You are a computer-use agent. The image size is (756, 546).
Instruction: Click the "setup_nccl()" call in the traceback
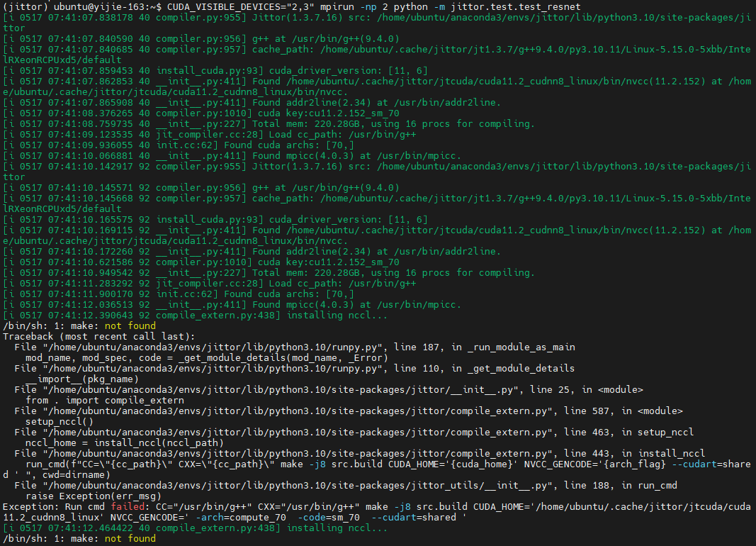click(x=60, y=421)
